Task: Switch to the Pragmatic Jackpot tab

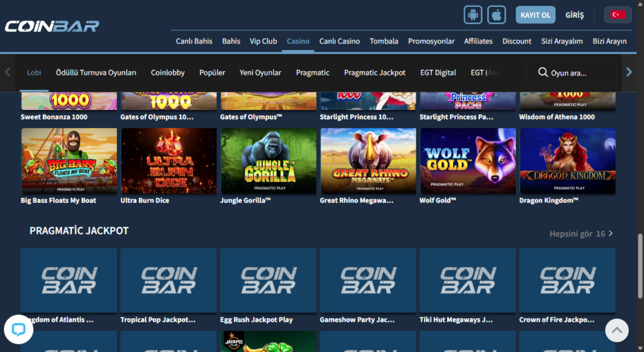Action: click(x=374, y=73)
